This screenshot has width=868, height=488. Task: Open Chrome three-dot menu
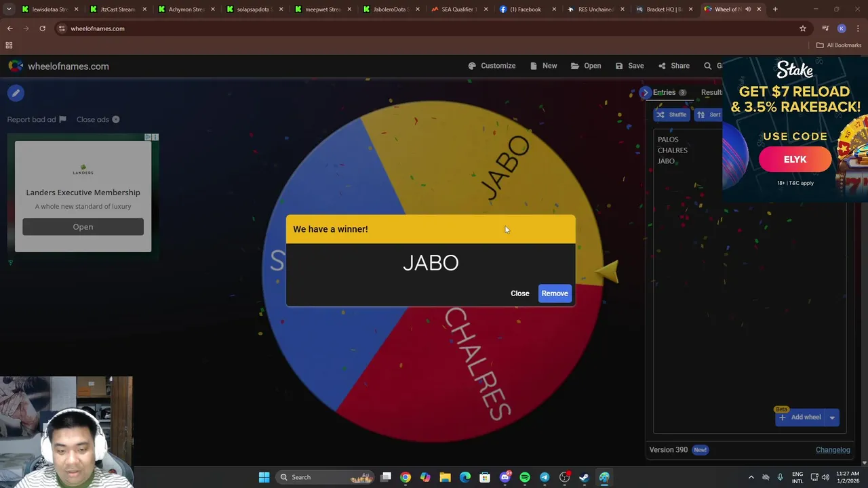coord(859,28)
